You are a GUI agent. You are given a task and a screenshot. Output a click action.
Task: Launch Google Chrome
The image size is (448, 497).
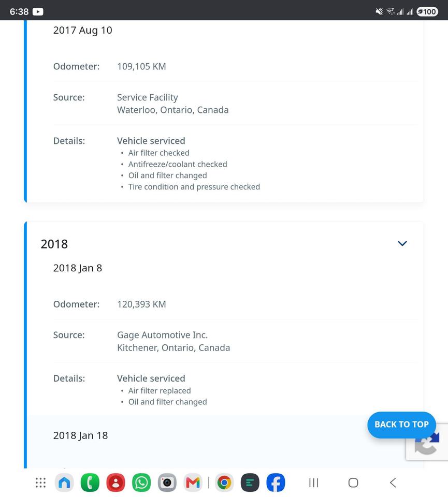click(x=224, y=483)
